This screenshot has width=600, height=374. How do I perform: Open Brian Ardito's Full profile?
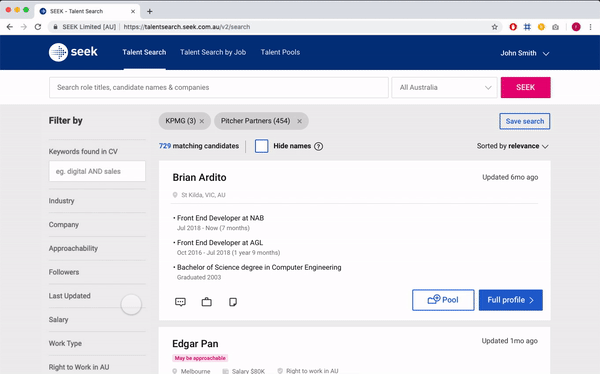pyautogui.click(x=510, y=300)
